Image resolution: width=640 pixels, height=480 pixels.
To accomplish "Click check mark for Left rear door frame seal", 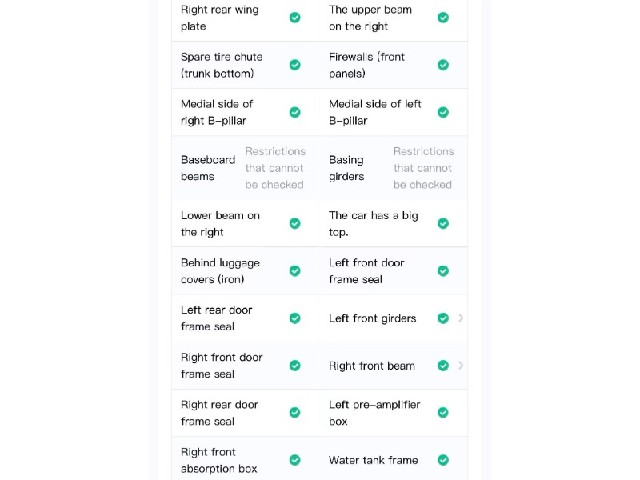I will point(295,318).
